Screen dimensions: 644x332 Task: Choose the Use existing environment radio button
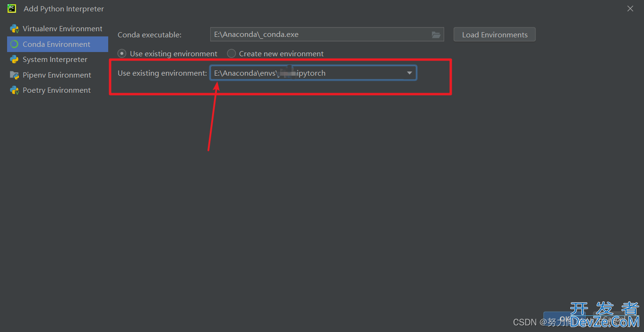coord(122,53)
